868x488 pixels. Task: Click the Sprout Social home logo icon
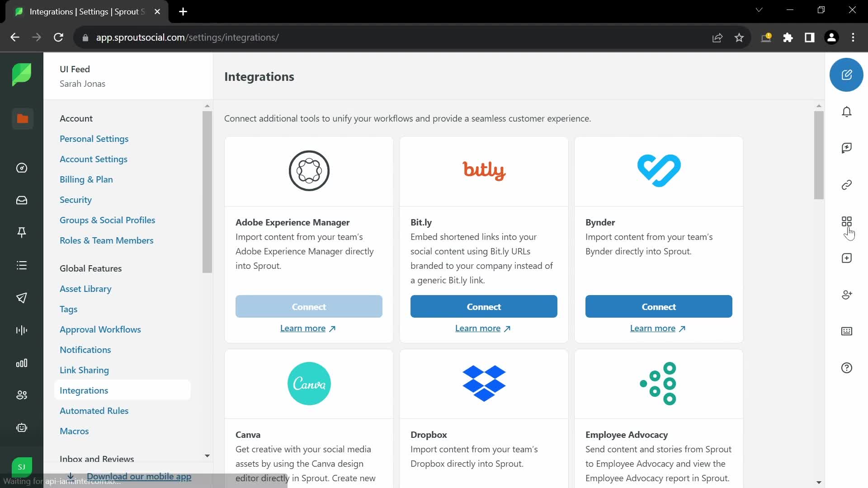pyautogui.click(x=21, y=74)
